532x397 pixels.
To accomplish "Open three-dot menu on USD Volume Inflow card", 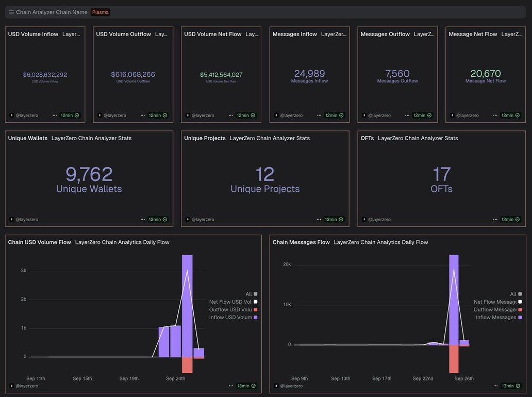I will [55, 115].
